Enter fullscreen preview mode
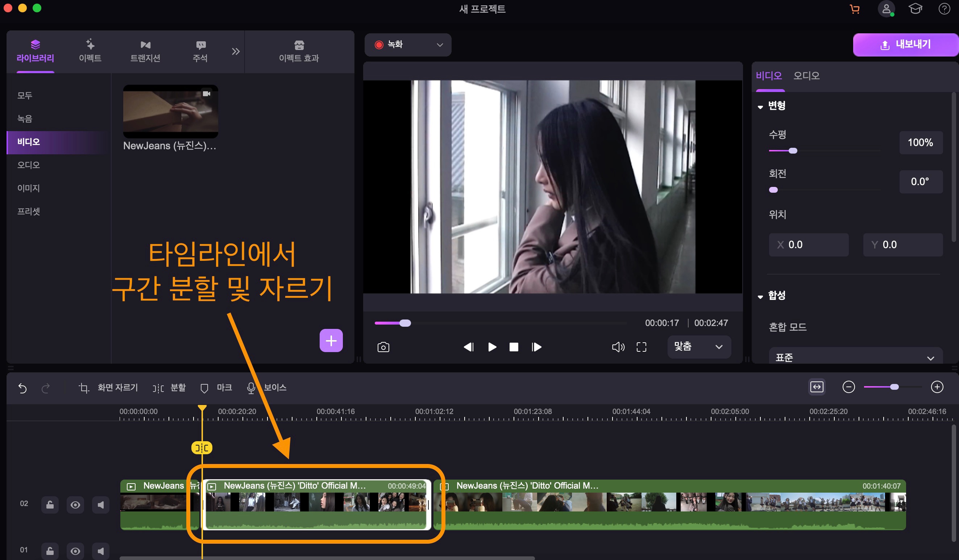Image resolution: width=959 pixels, height=560 pixels. [642, 347]
